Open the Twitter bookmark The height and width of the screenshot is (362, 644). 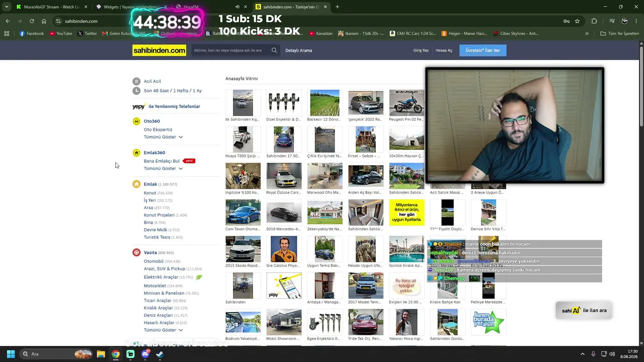point(87,34)
